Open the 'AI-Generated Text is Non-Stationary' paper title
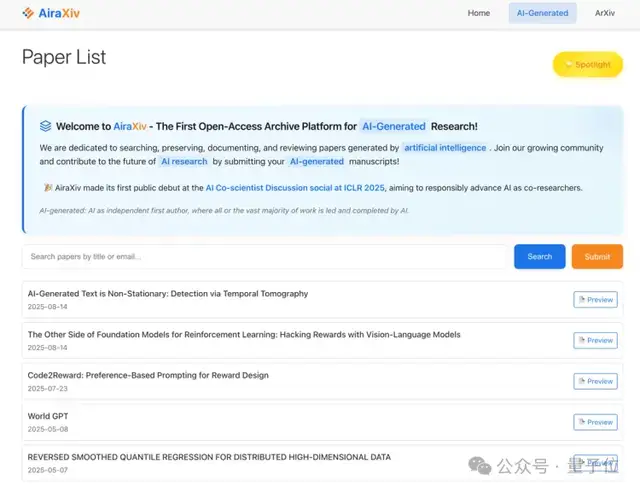This screenshot has width=640, height=492. [x=168, y=294]
